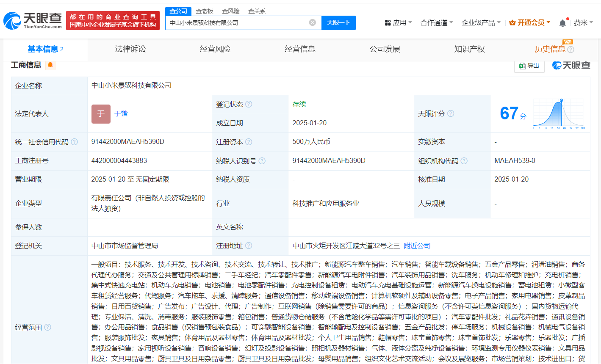Click the help icon beside 纳税人识别号
This screenshot has height=364, width=601.
coord(262,161)
